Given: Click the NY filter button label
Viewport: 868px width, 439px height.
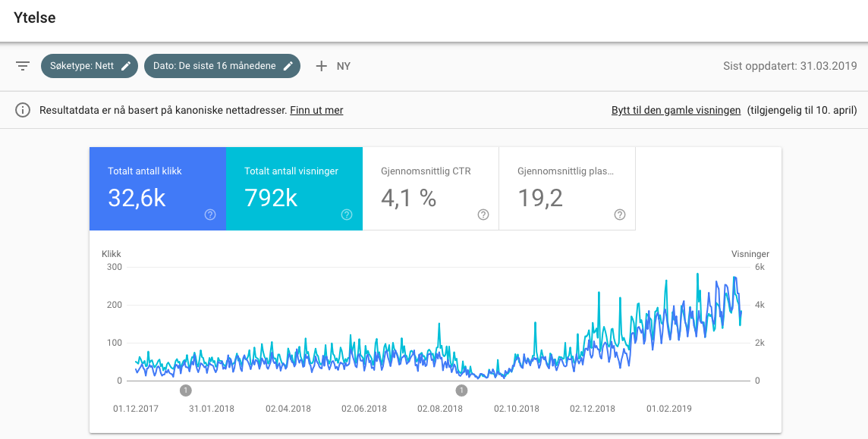Looking at the screenshot, I should tap(344, 67).
